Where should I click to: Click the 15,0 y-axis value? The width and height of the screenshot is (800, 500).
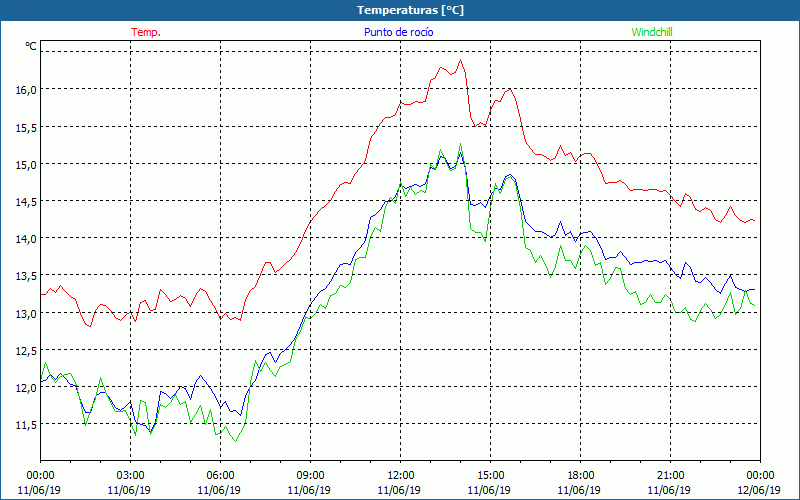27,164
